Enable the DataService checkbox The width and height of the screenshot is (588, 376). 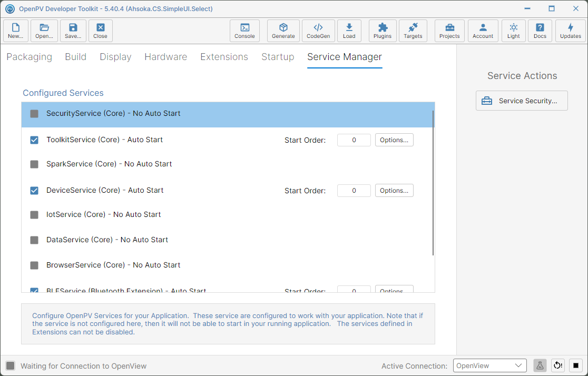click(34, 240)
